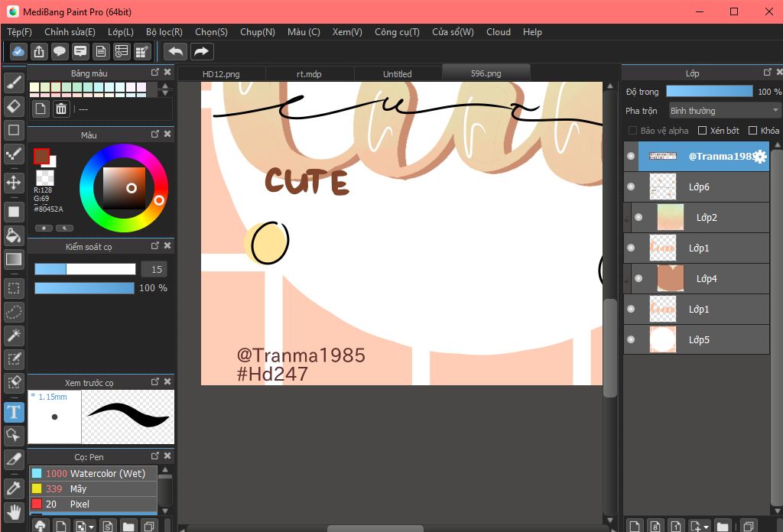Hide the @Tranma1985 text layer

[631, 156]
